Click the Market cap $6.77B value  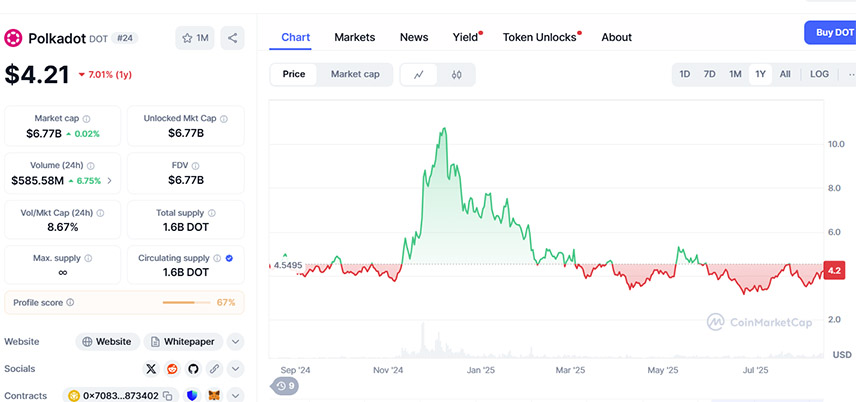[44, 133]
